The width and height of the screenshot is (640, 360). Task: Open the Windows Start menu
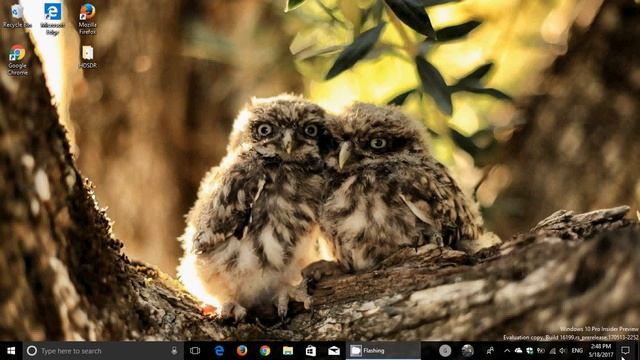(11, 351)
